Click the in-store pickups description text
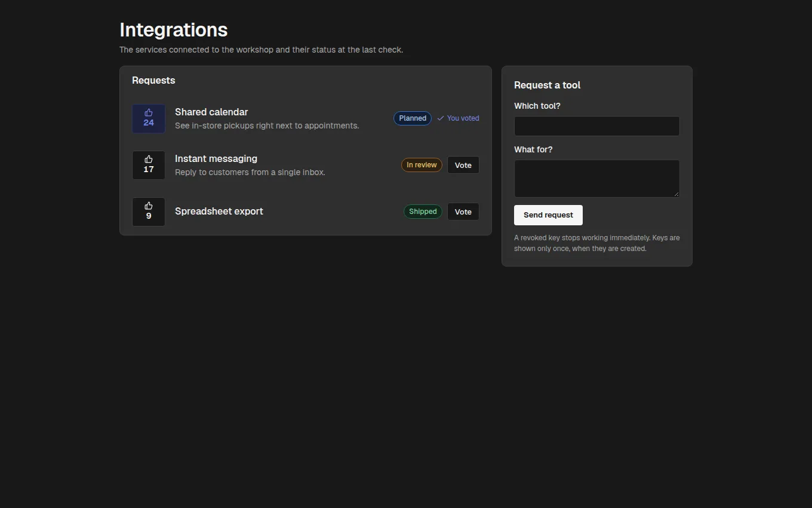 (x=267, y=126)
